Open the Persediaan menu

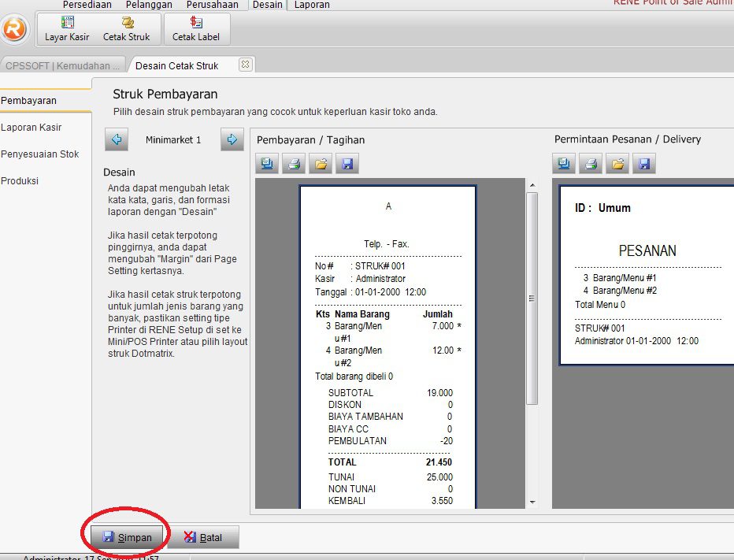point(87,5)
